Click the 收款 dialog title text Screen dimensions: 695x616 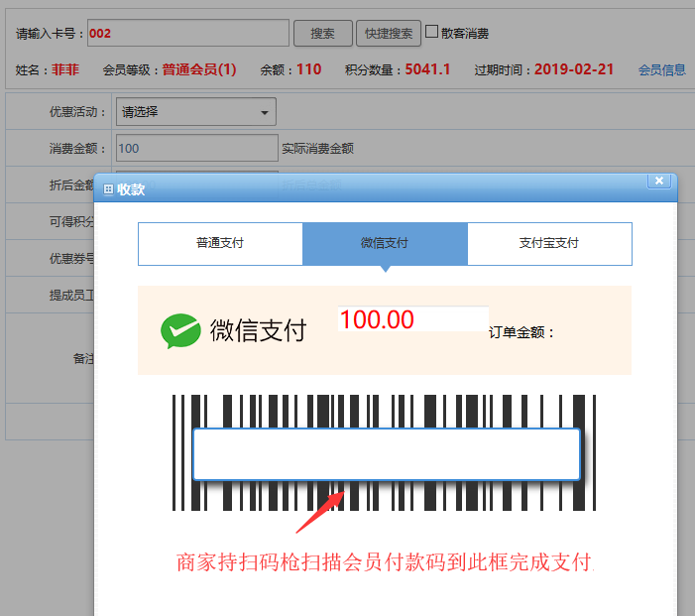tap(131, 189)
